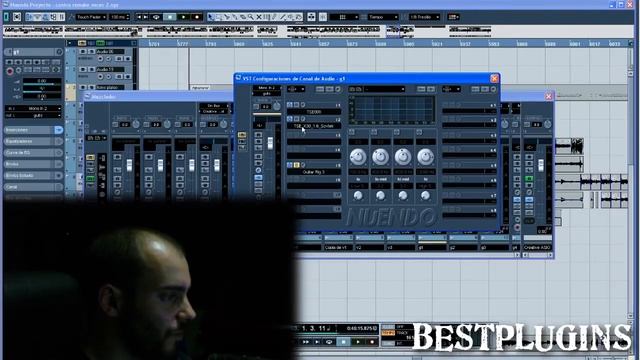Mute the Audio 06 track
The height and width of the screenshot is (360, 640).
[x=83, y=52]
